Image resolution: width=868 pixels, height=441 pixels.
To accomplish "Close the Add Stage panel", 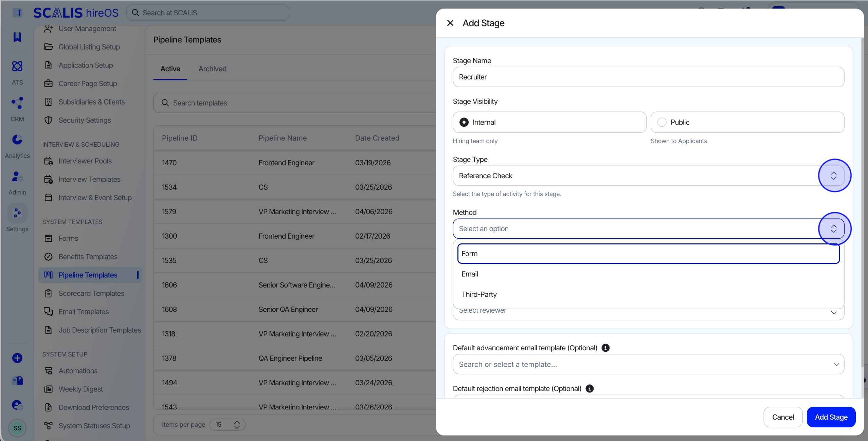I will click(450, 23).
